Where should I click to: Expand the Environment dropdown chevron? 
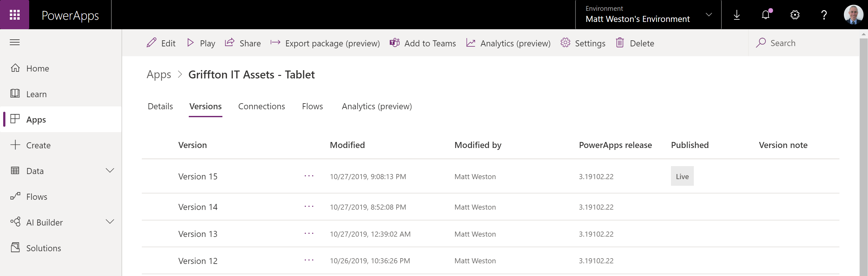[709, 15]
